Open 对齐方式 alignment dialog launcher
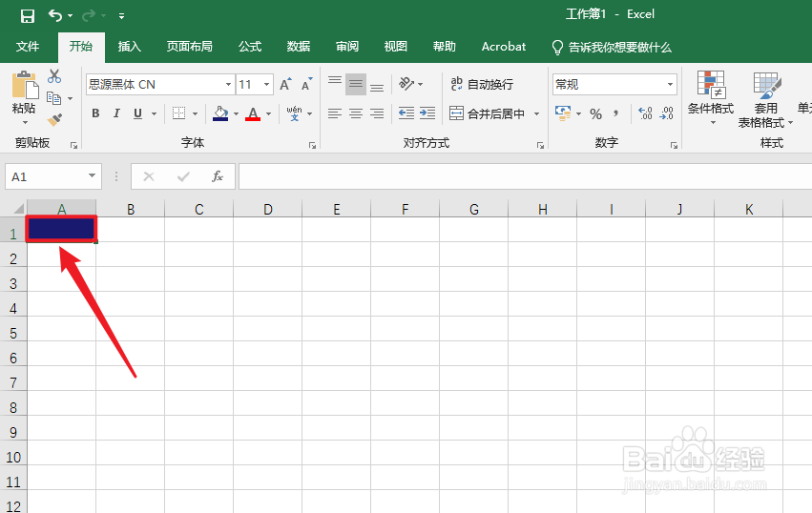 coord(540,146)
